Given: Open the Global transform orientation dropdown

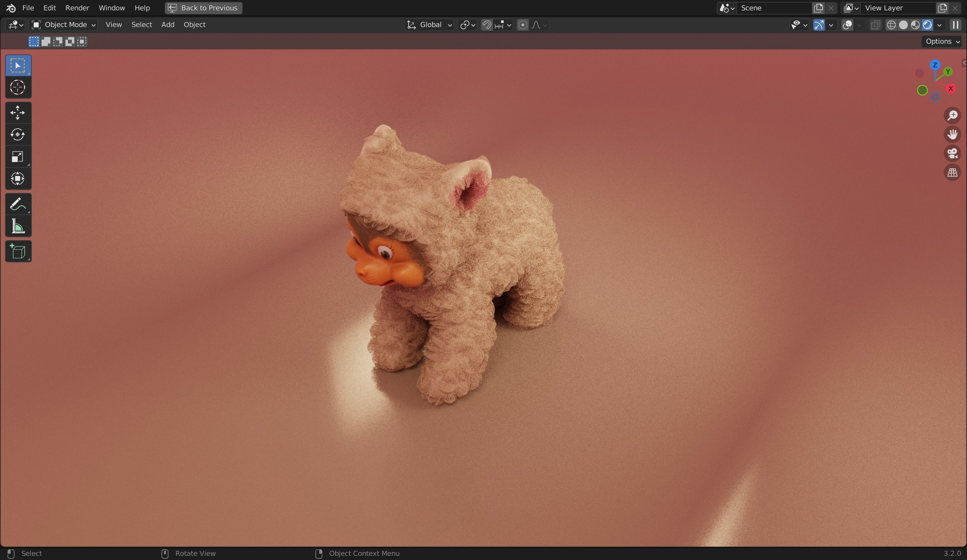Looking at the screenshot, I should pos(429,25).
